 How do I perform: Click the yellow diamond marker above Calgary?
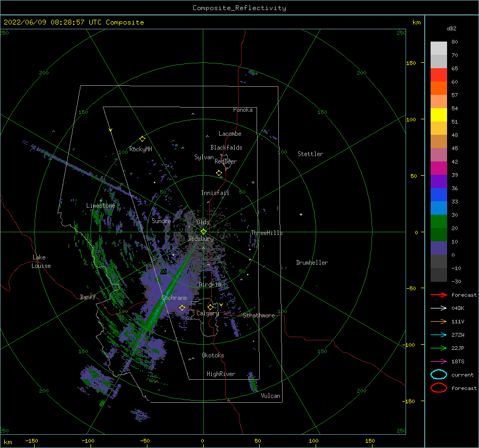pyautogui.click(x=210, y=307)
